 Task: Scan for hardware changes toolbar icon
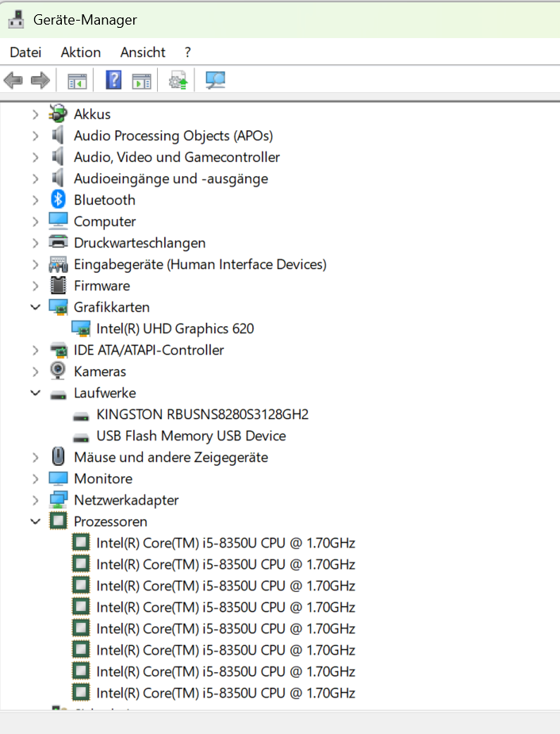coord(215,80)
